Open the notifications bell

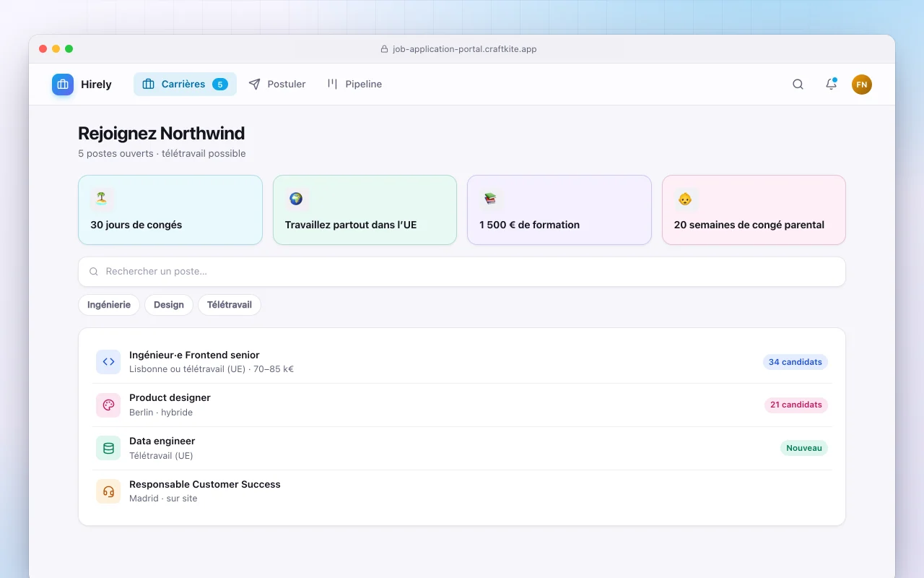(x=831, y=85)
